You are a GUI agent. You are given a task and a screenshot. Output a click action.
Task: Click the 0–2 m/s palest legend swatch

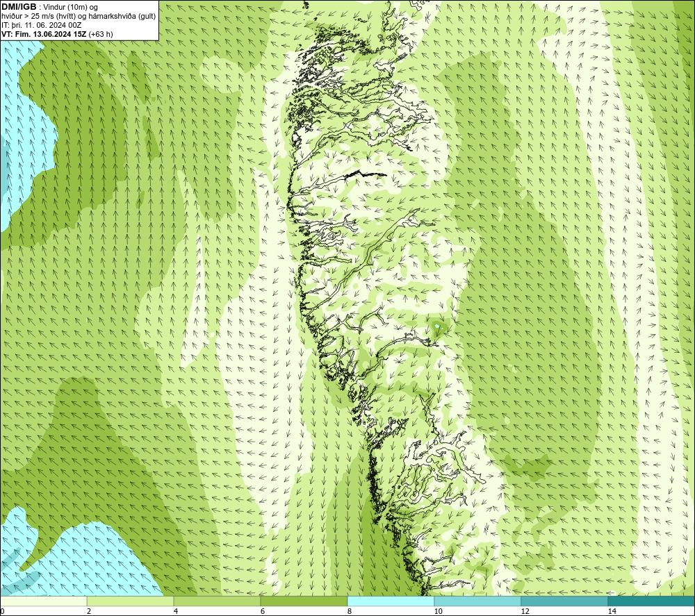pos(43,601)
